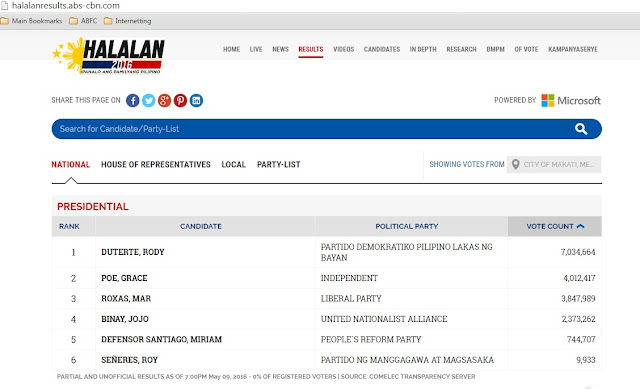Click the page icon beside URL
Screen dimensions: 640x389
(x=4, y=6)
